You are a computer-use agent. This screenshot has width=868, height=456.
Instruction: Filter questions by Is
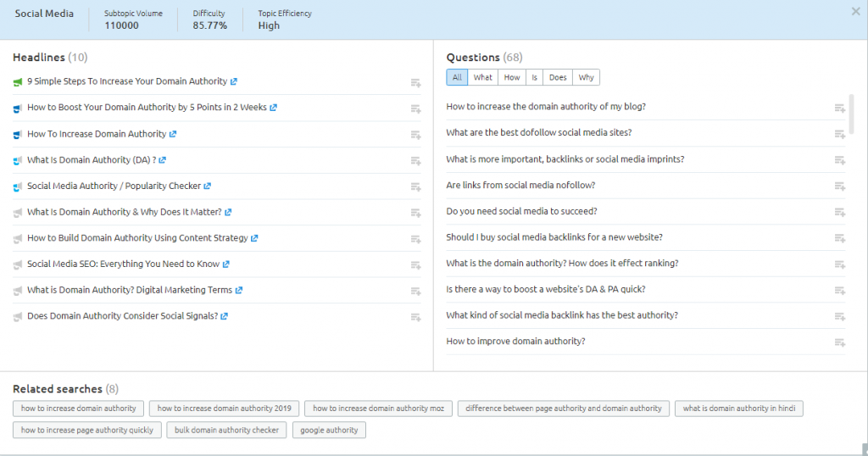click(534, 77)
